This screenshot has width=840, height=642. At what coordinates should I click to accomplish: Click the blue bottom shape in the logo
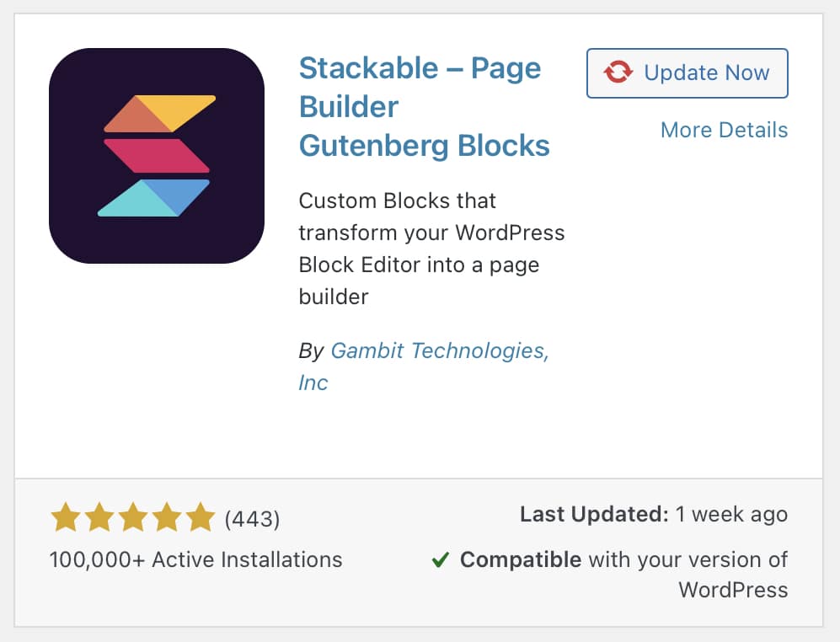pos(174,197)
